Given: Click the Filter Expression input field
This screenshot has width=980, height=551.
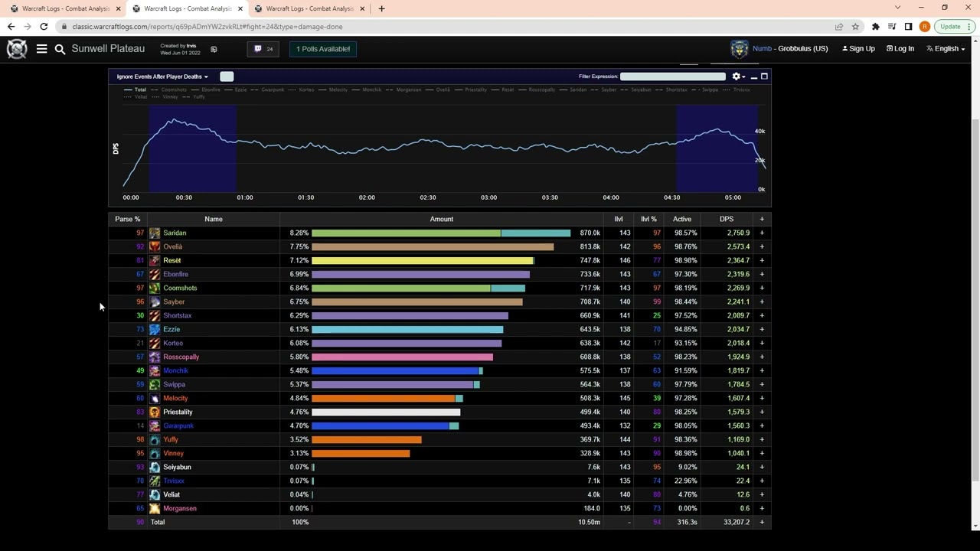Looking at the screenshot, I should (673, 77).
